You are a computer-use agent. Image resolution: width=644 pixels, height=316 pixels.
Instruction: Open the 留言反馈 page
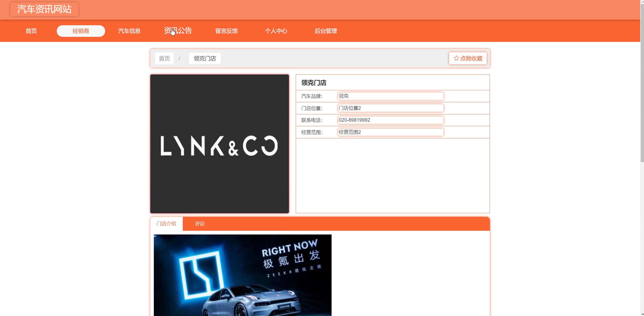point(226,31)
